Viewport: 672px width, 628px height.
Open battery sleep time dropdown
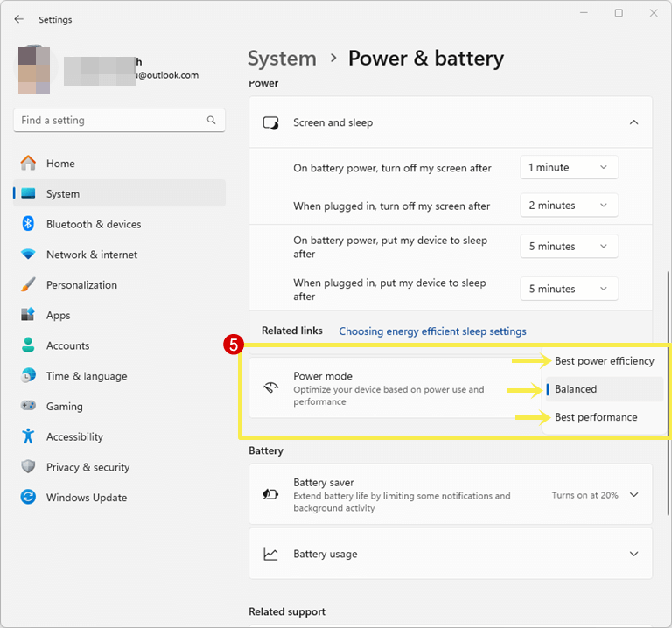569,247
